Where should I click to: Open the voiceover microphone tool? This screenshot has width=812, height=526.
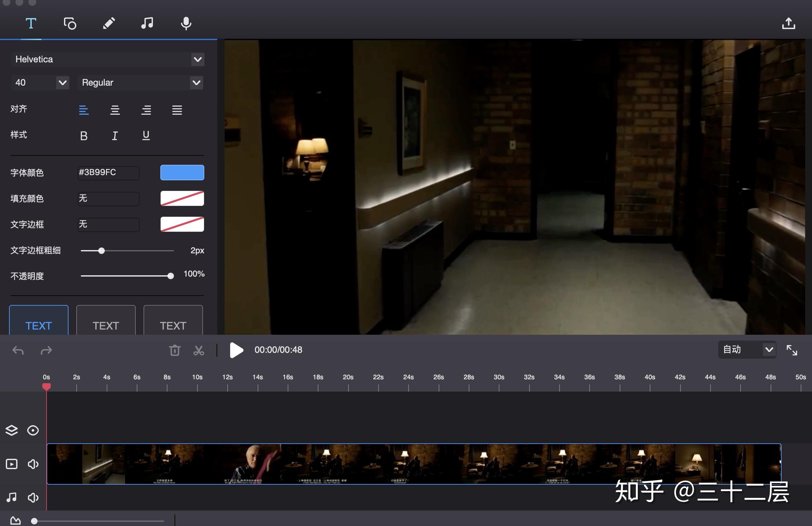186,23
